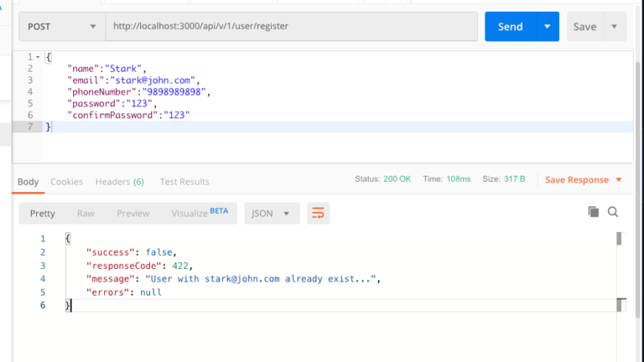Select the Visualize BETA view
Screen dimensions: 644x362
(200, 213)
